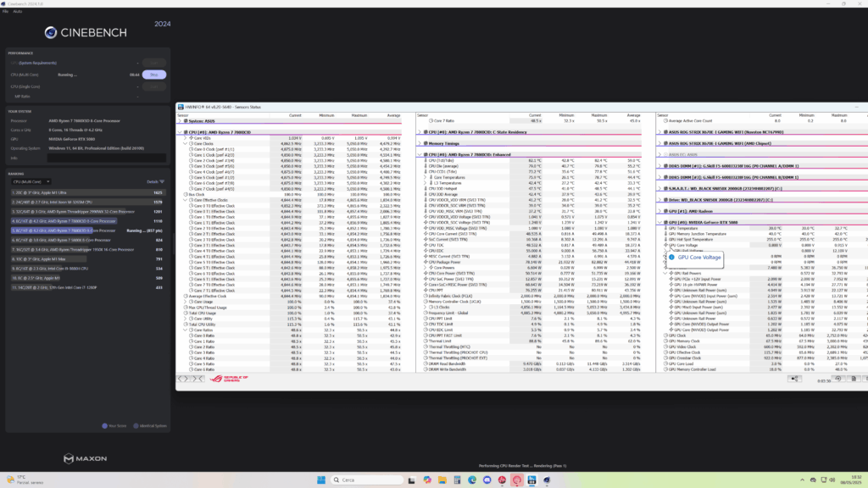868x488 pixels.
Task: Select ranking entry Intel Xeon W-3265M CPU
Action: click(x=87, y=202)
